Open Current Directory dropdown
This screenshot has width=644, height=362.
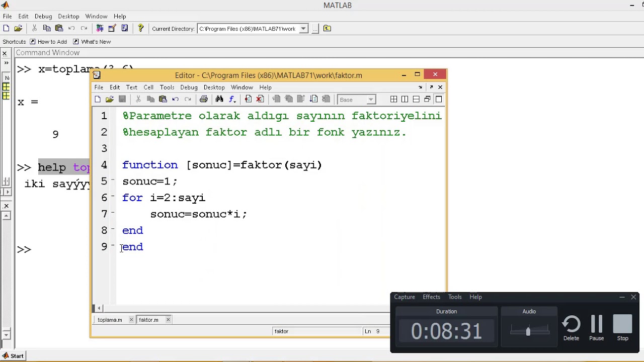tap(303, 29)
